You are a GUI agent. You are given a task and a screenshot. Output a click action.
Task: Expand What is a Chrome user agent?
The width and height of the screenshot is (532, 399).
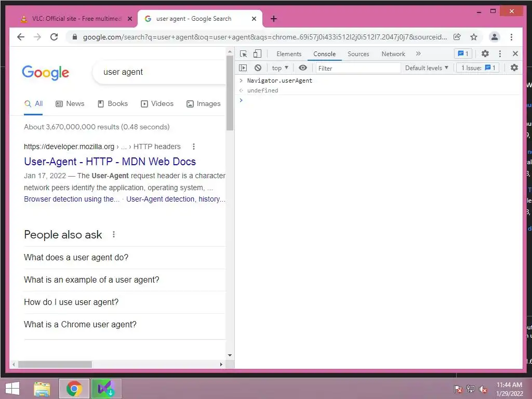(125, 325)
